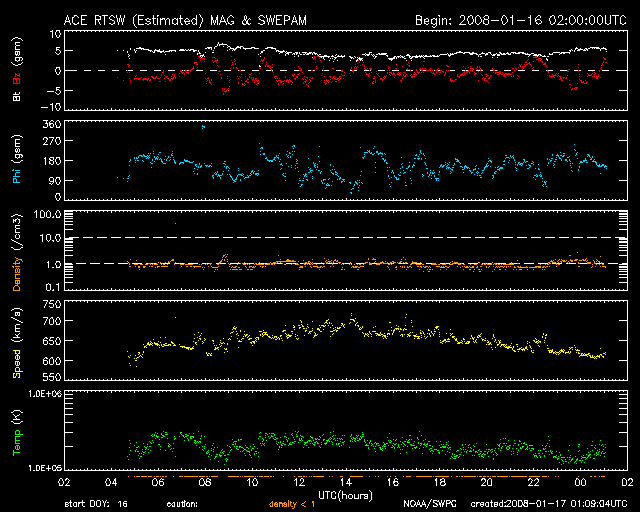The image size is (640, 512).
Task: Click the "caution:" footer label
Action: [x=182, y=504]
